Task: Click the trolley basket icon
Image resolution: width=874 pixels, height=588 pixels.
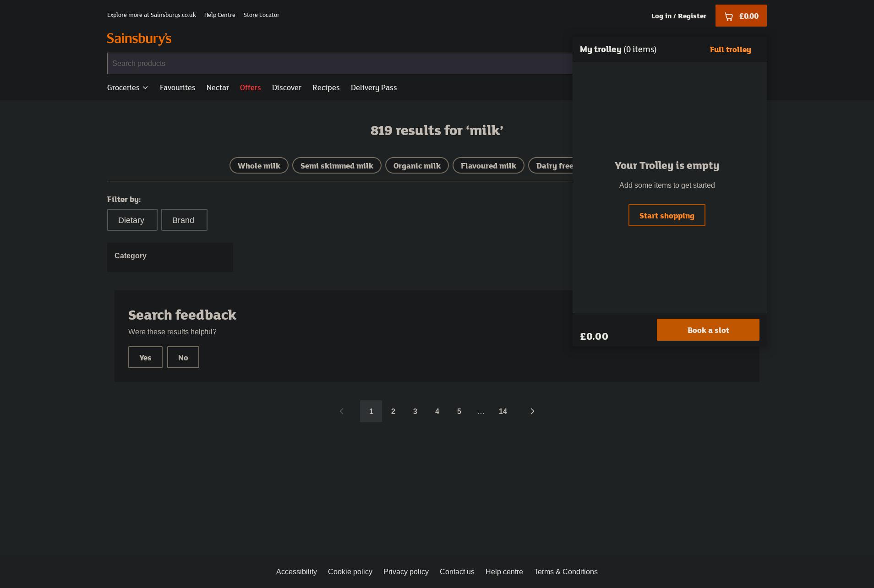Action: click(728, 16)
